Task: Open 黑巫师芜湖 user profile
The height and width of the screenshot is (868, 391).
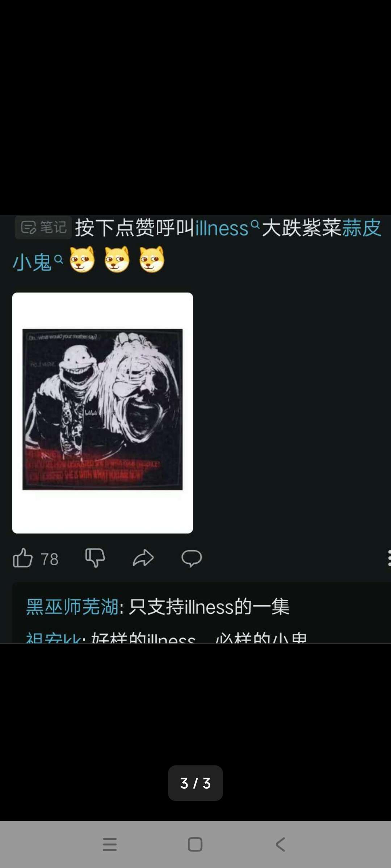Action: pyautogui.click(x=72, y=607)
